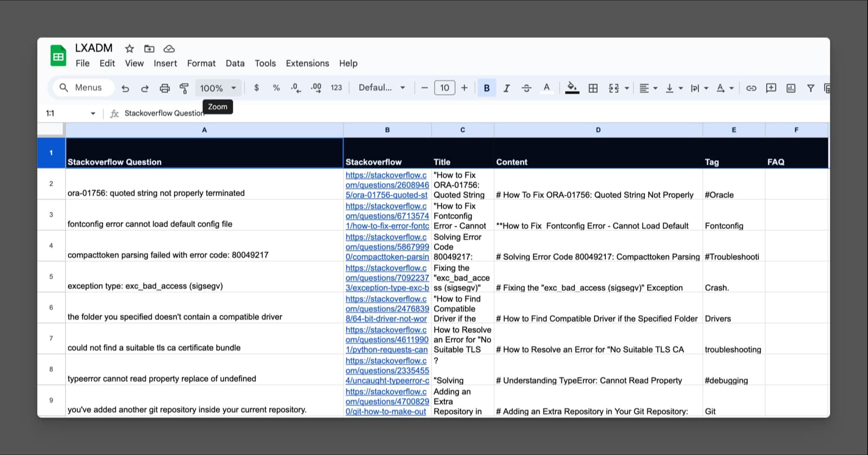Image resolution: width=868 pixels, height=455 pixels.
Task: Select row 5 header
Action: click(51, 277)
